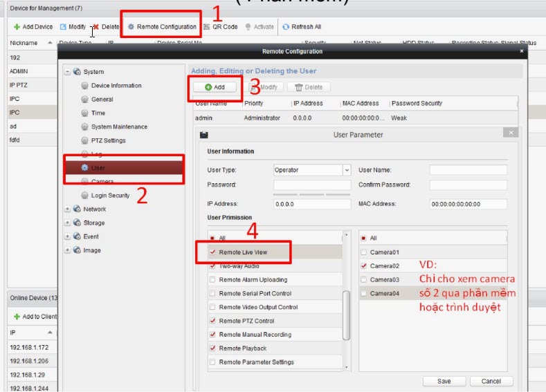The height and width of the screenshot is (392, 546).
Task: Open Remote Configuration from the toolbar
Action: point(162,27)
